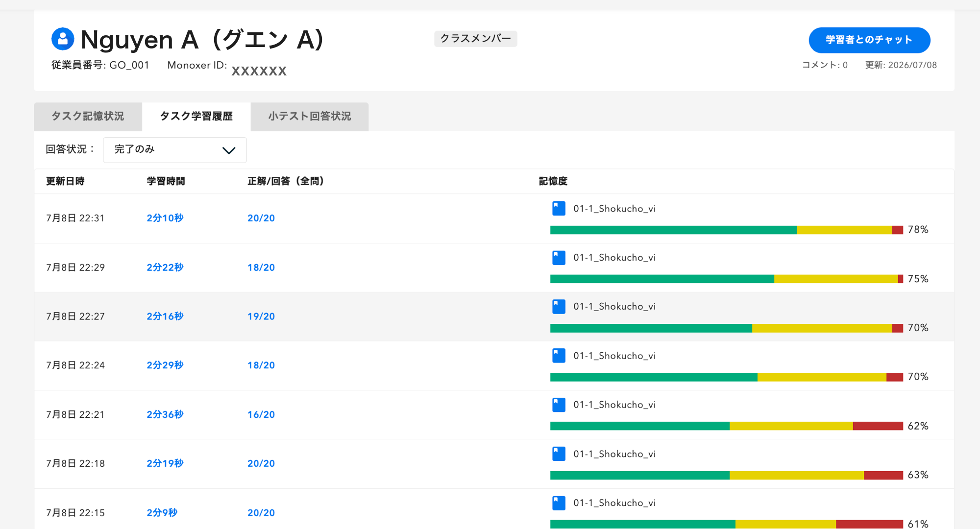Click timestamp 7月8日 22:18
Screen dimensions: 980x529
[75, 463]
